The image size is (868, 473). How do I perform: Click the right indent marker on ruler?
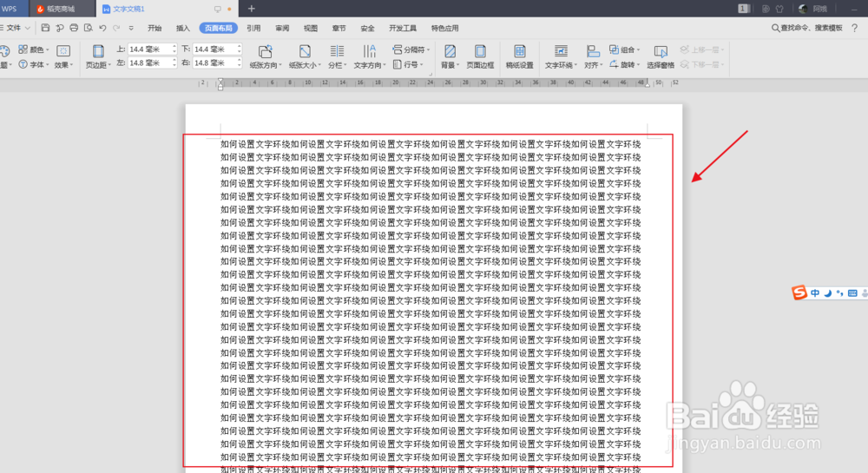click(648, 84)
